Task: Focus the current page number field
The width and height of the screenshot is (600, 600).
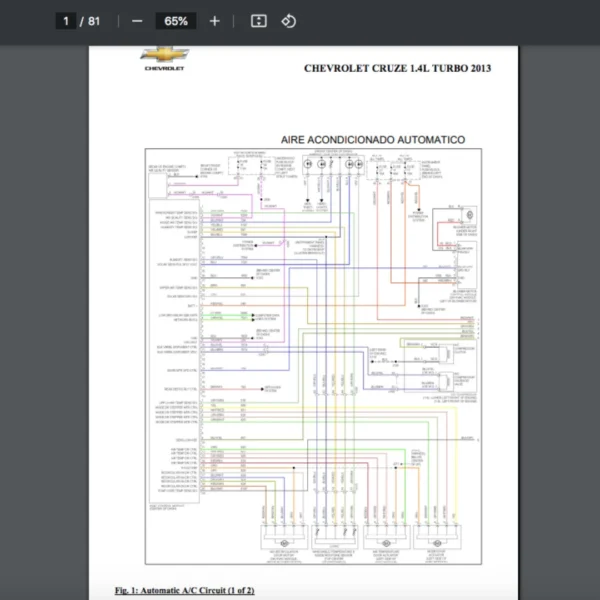Action: pyautogui.click(x=65, y=21)
